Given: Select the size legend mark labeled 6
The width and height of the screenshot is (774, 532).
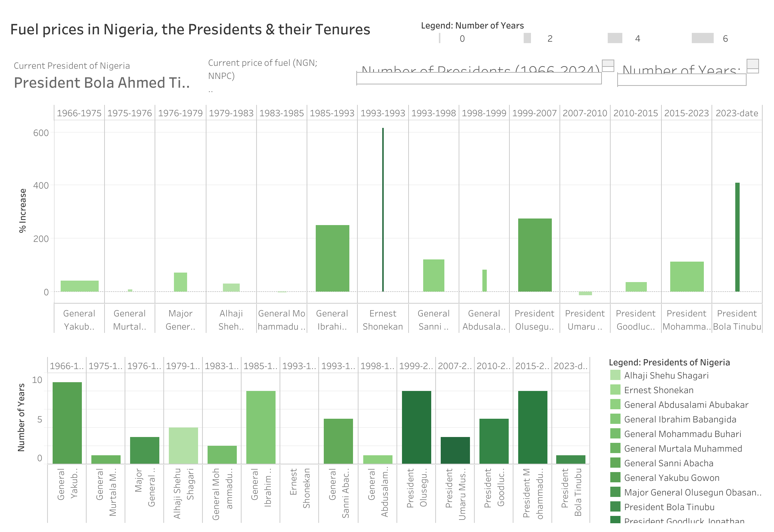Looking at the screenshot, I should (x=702, y=38).
